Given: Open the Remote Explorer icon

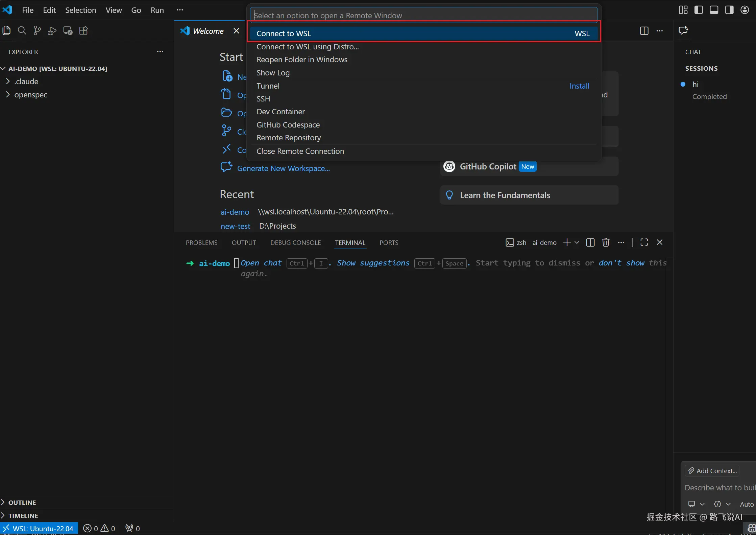Looking at the screenshot, I should click(x=68, y=31).
